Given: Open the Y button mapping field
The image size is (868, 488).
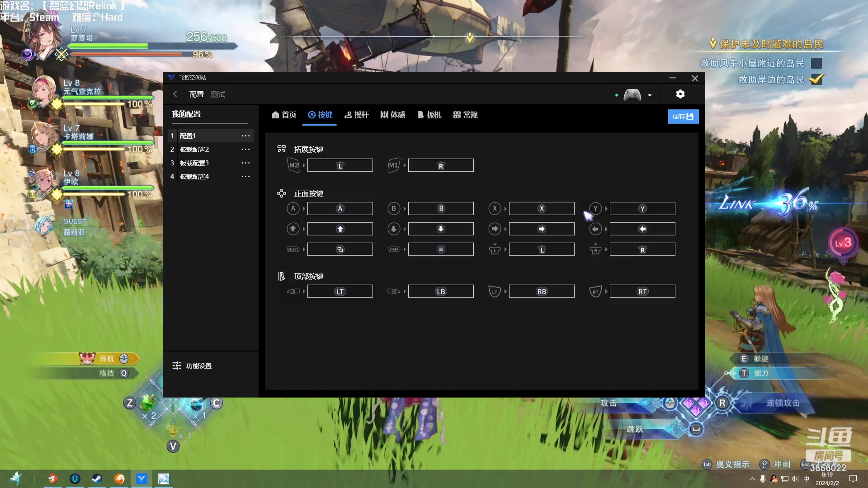Looking at the screenshot, I should tap(642, 208).
